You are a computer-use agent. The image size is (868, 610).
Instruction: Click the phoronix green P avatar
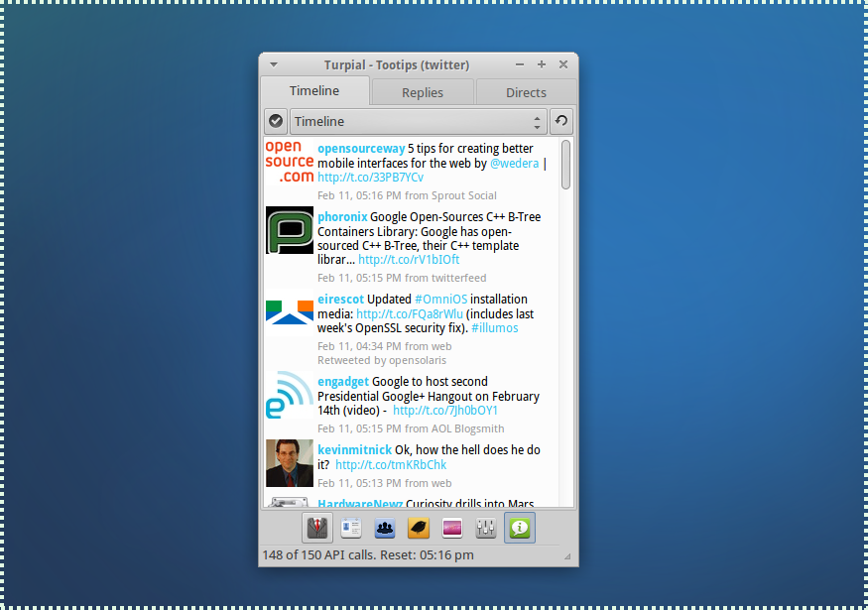coord(290,230)
